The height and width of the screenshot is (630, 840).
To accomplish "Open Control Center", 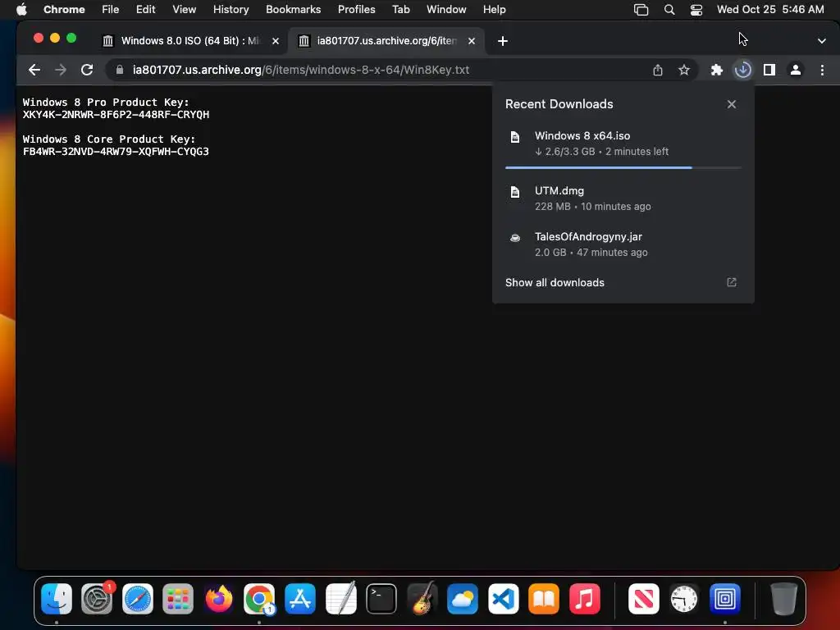I will click(x=696, y=9).
